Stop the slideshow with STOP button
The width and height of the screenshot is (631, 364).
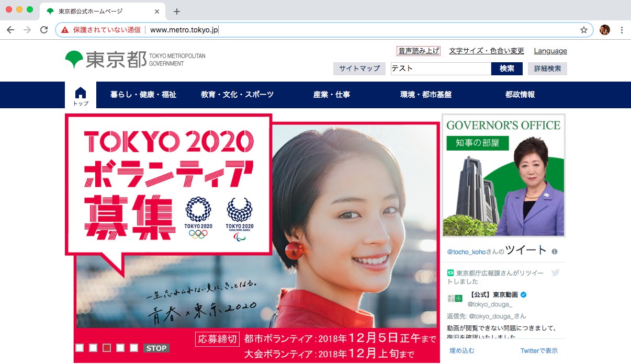tap(156, 348)
